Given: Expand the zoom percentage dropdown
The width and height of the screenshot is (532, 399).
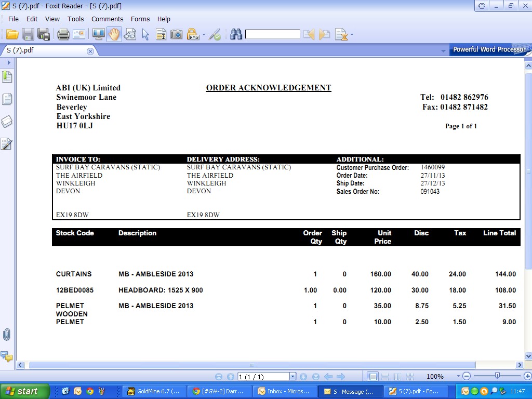Looking at the screenshot, I should (458, 377).
